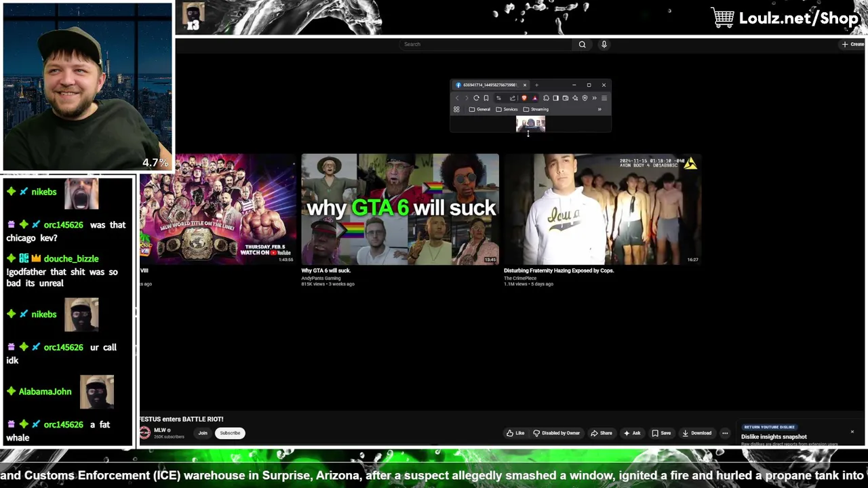Save the video to a playlist
The image size is (868, 488).
click(x=661, y=433)
